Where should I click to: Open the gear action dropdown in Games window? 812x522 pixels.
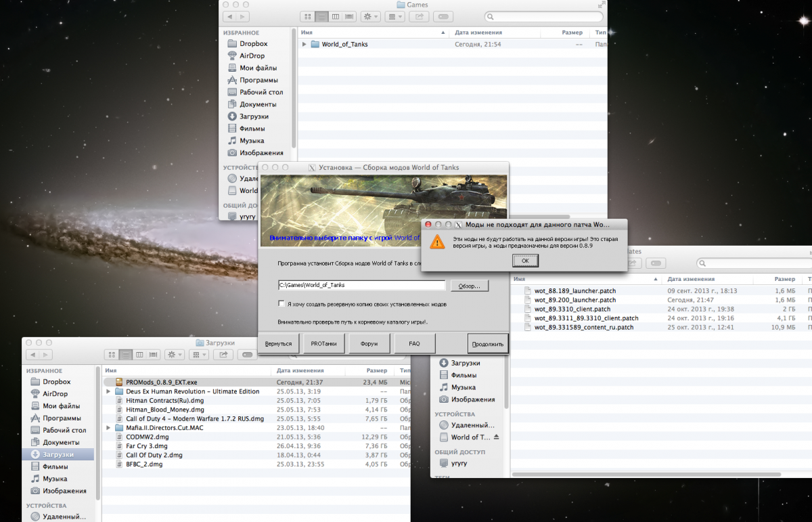point(370,16)
